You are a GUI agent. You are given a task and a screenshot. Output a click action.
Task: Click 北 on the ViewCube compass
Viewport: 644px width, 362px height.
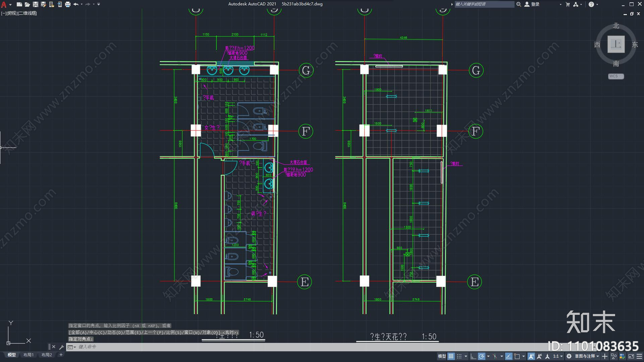(616, 26)
